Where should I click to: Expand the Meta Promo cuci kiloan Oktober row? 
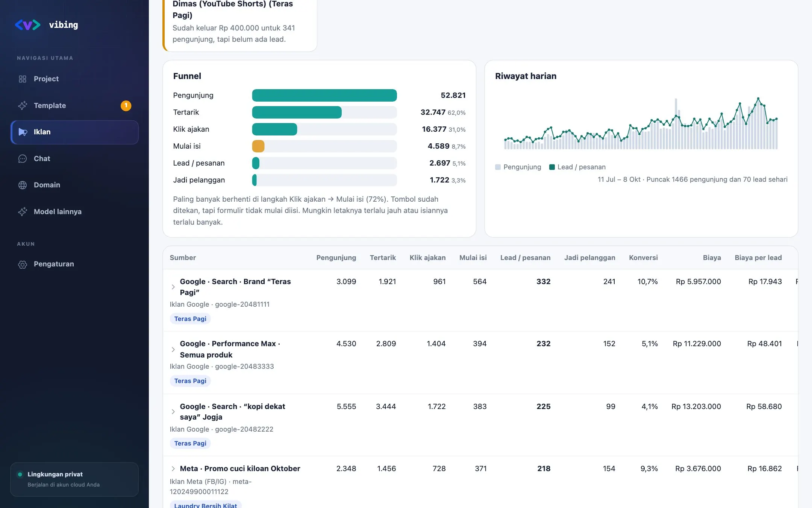pos(173,469)
